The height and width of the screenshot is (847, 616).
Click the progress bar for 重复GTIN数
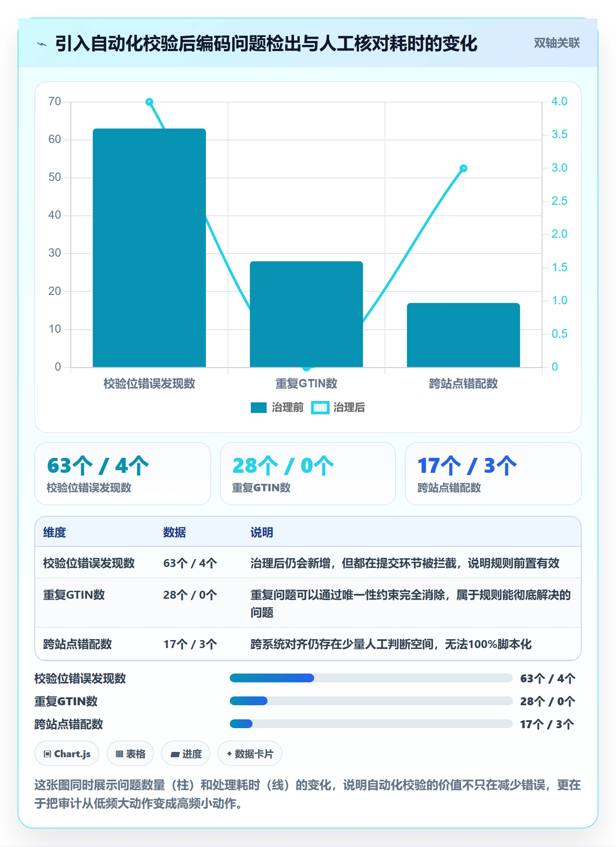(371, 701)
